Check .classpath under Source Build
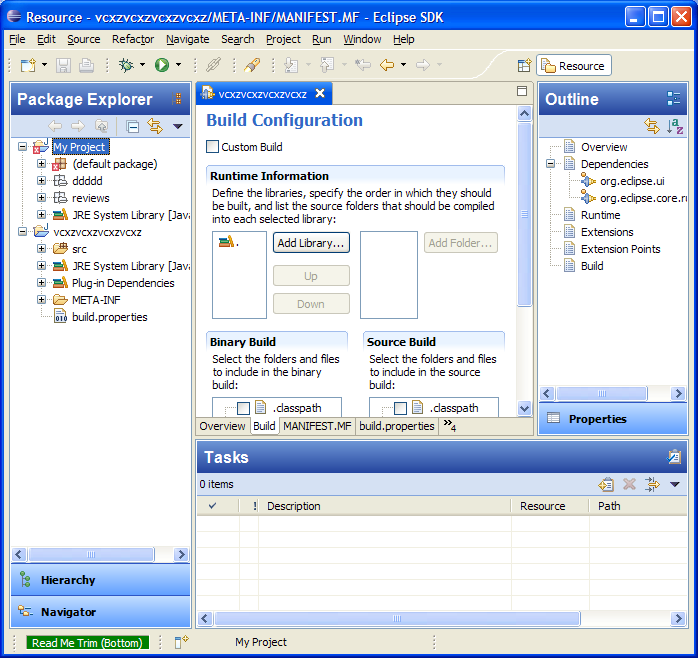Viewport: 698px width, 658px height. (400, 408)
